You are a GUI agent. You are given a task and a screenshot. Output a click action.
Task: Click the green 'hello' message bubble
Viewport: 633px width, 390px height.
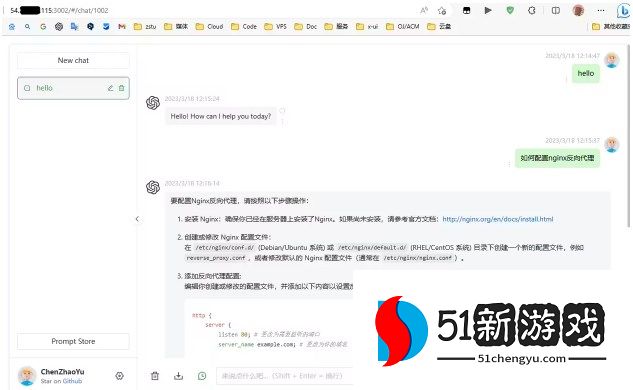(586, 73)
